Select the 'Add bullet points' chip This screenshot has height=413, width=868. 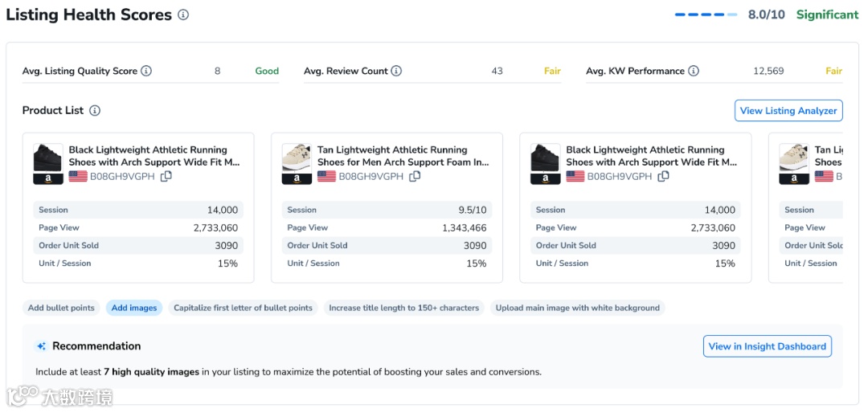[x=61, y=308]
